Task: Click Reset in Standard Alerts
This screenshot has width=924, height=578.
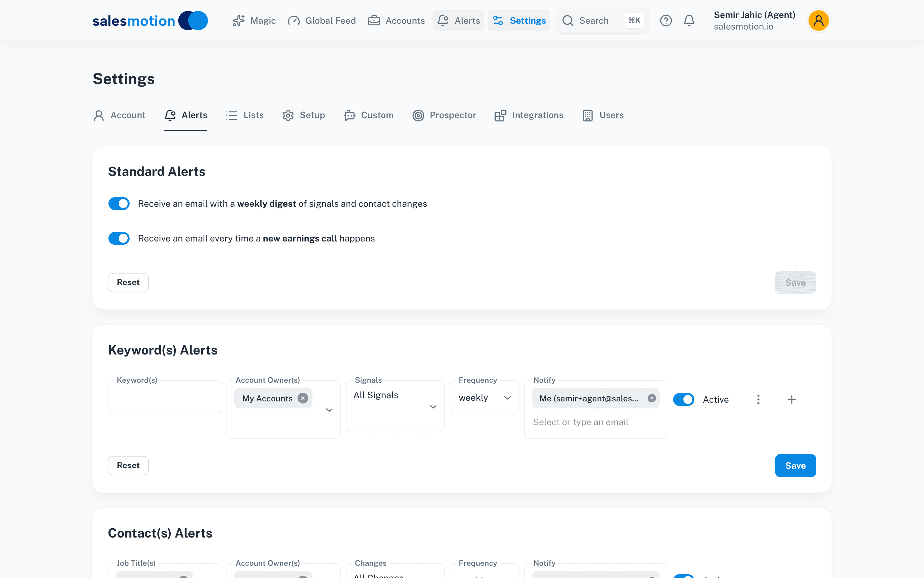Action: click(x=128, y=283)
